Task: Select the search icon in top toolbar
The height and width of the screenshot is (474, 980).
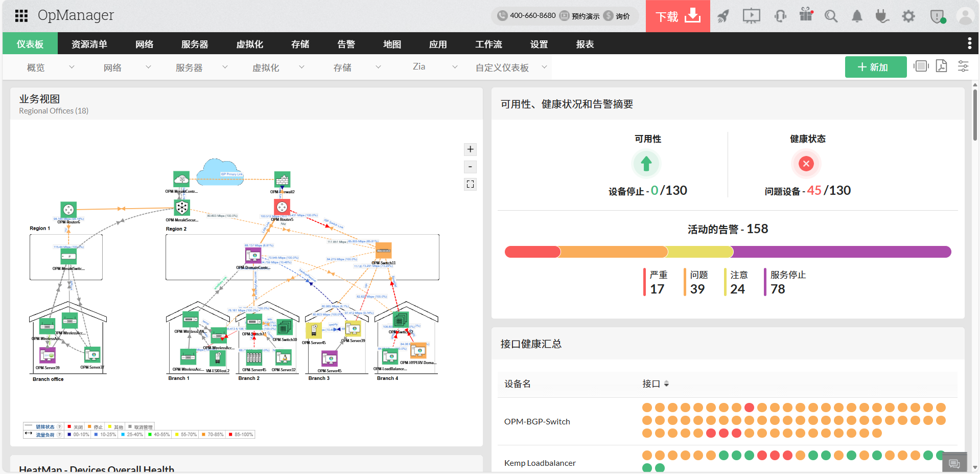Action: 831,16
